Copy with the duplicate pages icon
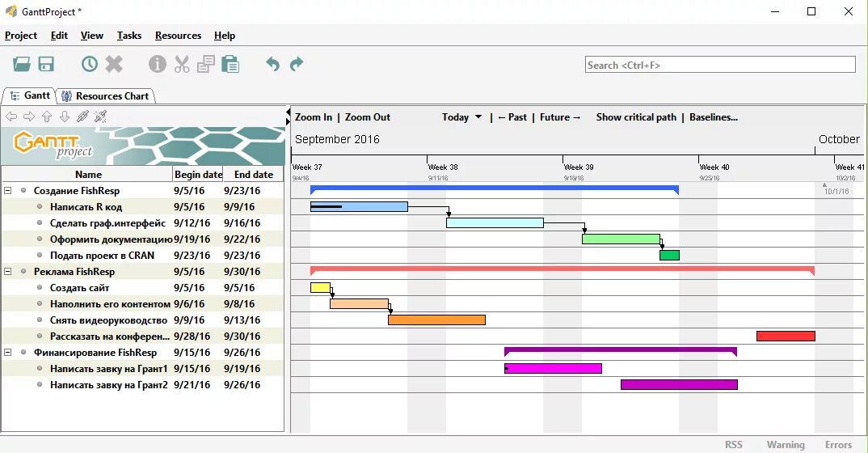This screenshot has height=453, width=868. [x=206, y=64]
